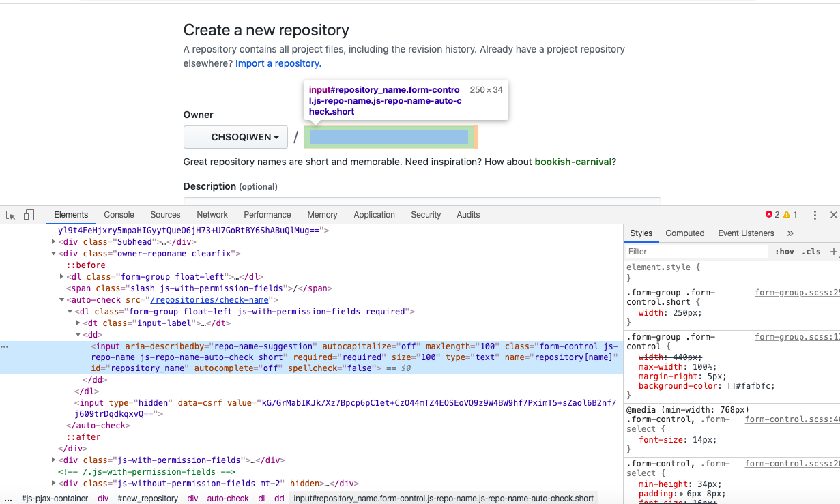This screenshot has width=840, height=504.
Task: Collapse the dl form-group required node
Action: pyautogui.click(x=70, y=312)
